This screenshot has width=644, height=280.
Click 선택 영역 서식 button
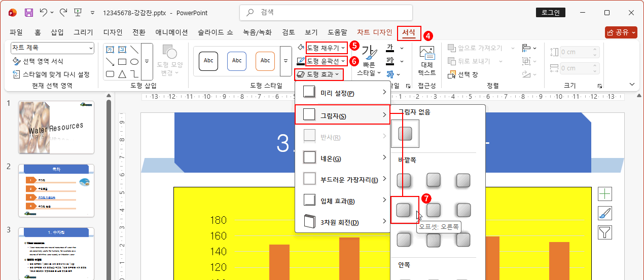coord(38,61)
